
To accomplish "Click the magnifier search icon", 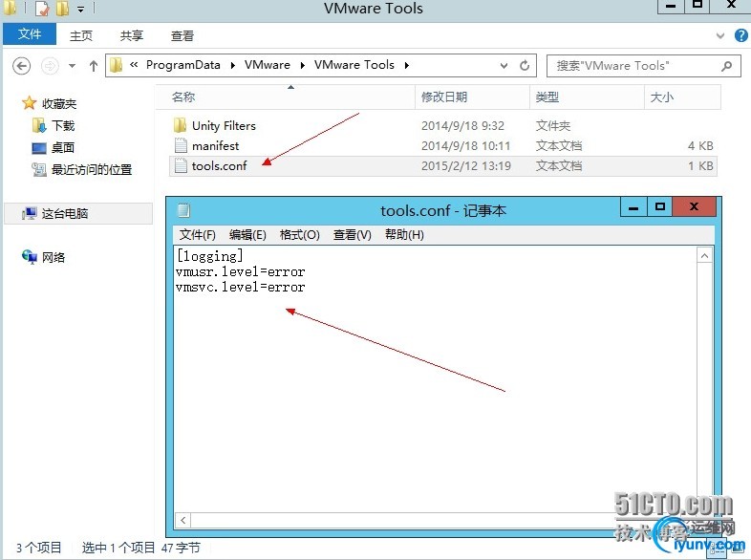I will [726, 66].
